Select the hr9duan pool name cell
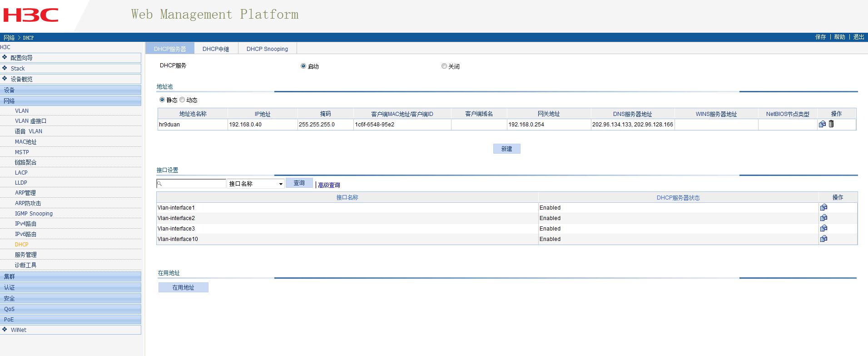This screenshot has height=356, width=868. [193, 125]
